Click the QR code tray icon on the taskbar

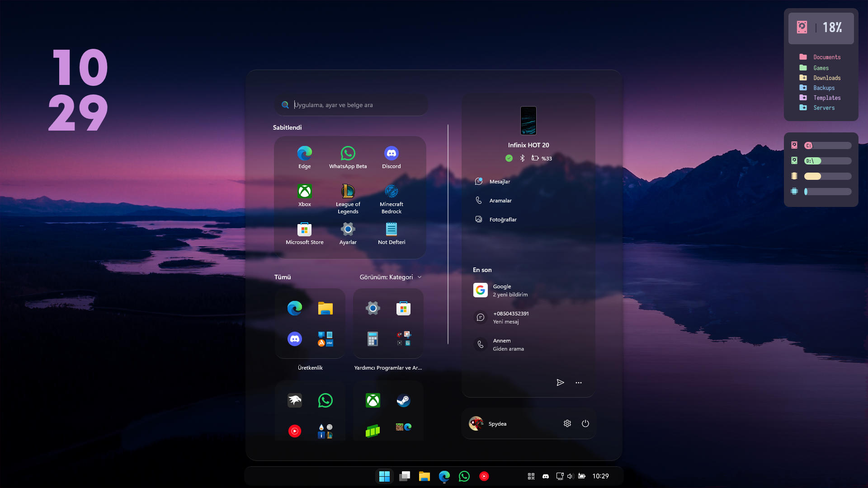tap(531, 476)
